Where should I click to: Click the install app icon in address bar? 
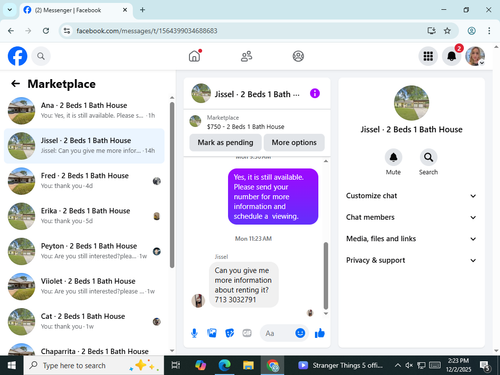(432, 31)
